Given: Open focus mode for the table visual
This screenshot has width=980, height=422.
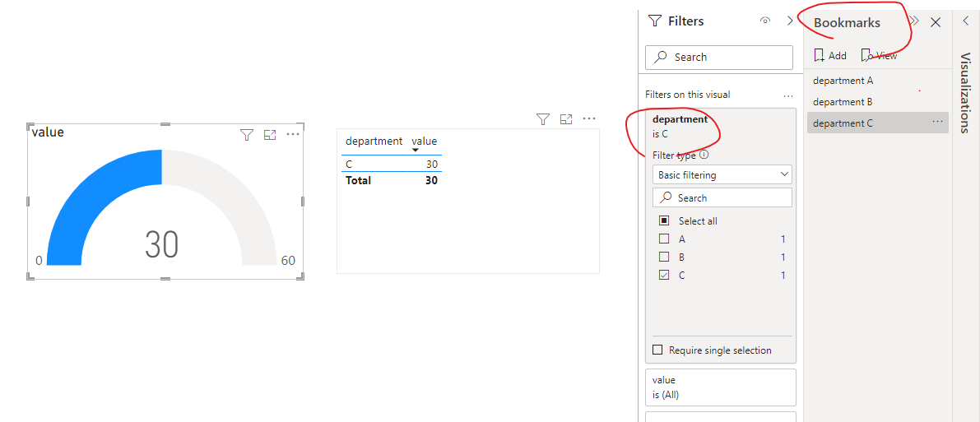Looking at the screenshot, I should pos(566,118).
